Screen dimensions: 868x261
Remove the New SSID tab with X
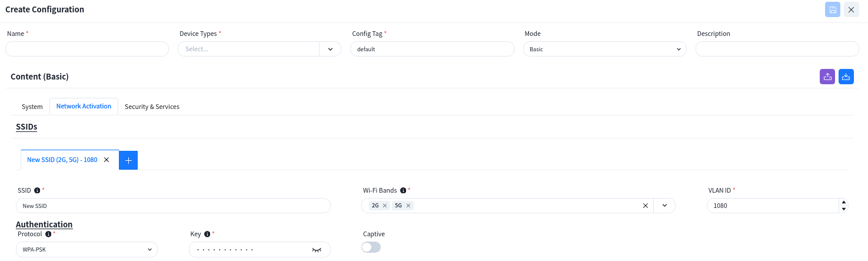point(107,160)
